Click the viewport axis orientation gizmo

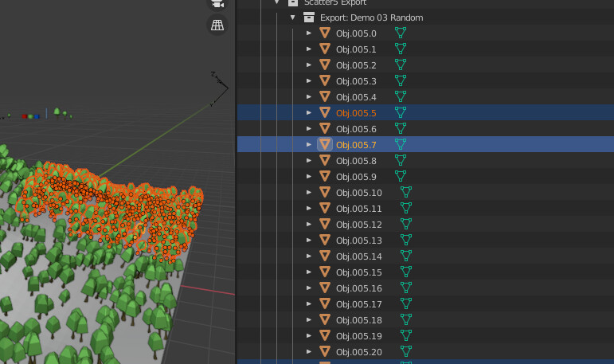click(x=219, y=88)
